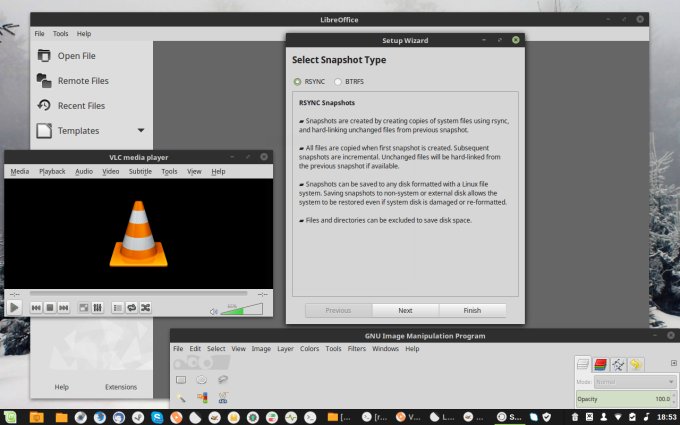Mute audio via VLC speaker icon

pos(213,310)
